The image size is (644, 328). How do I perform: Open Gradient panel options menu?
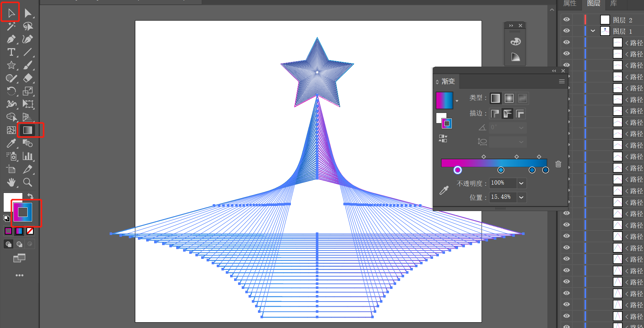pos(562,81)
